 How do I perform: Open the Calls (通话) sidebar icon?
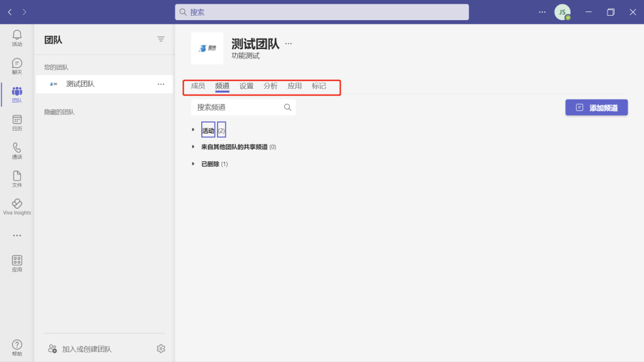(x=17, y=150)
